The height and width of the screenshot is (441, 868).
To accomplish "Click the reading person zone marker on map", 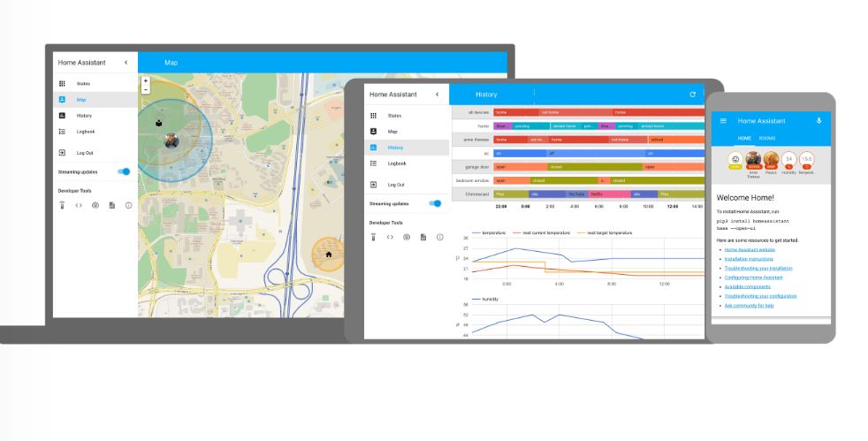I will coord(159,123).
